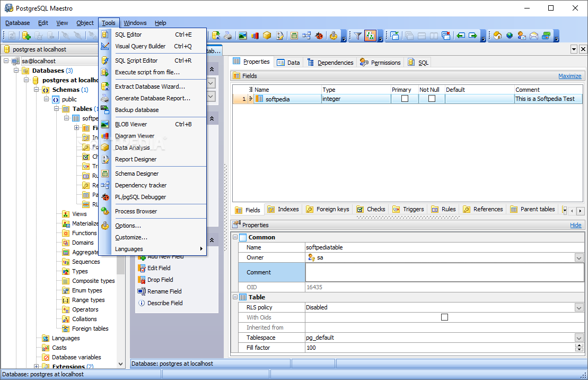Switch to the Permissions tab
This screenshot has height=380, width=588.
click(380, 62)
